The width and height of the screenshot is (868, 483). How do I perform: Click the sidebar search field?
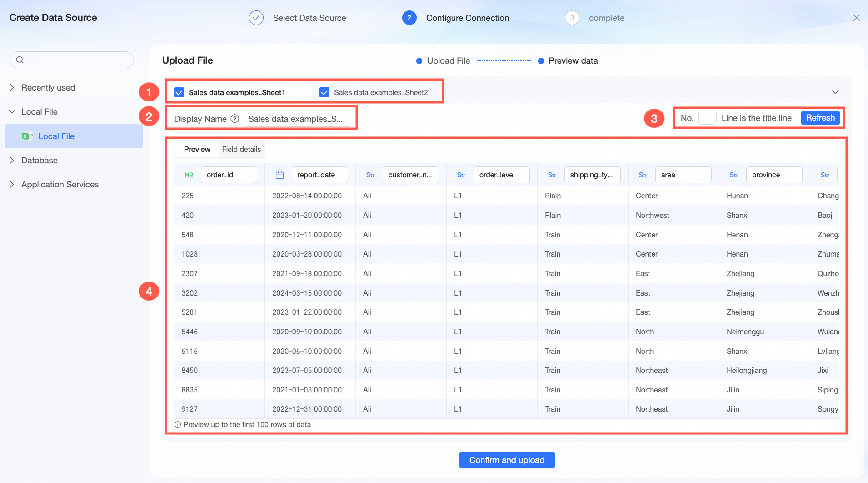click(x=72, y=60)
